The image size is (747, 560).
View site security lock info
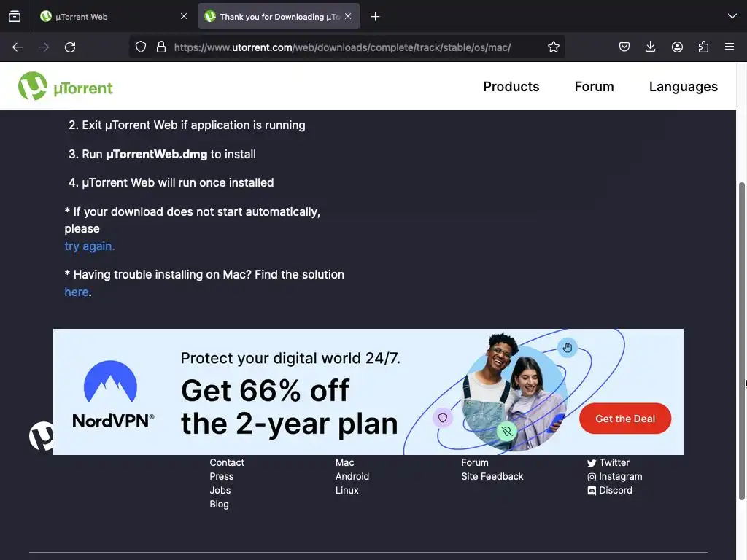[x=161, y=47]
